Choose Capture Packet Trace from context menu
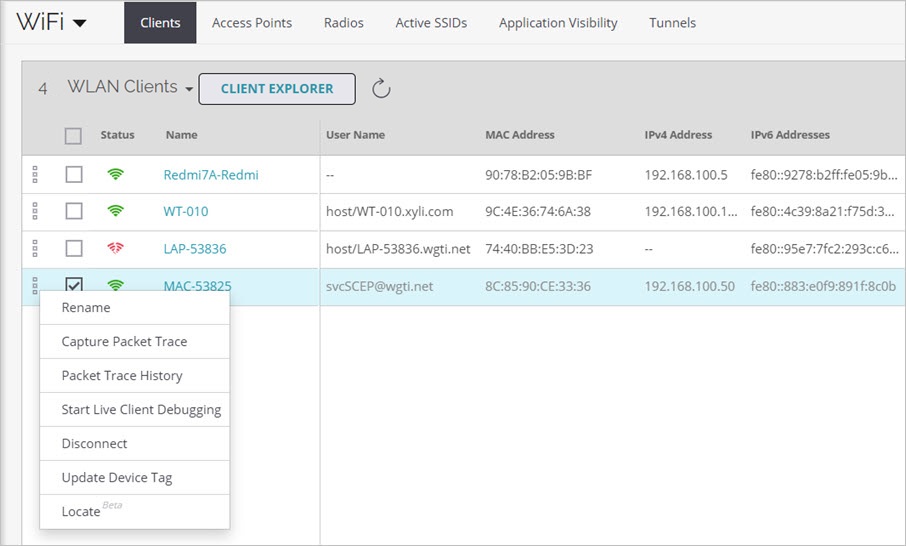 [x=124, y=342]
